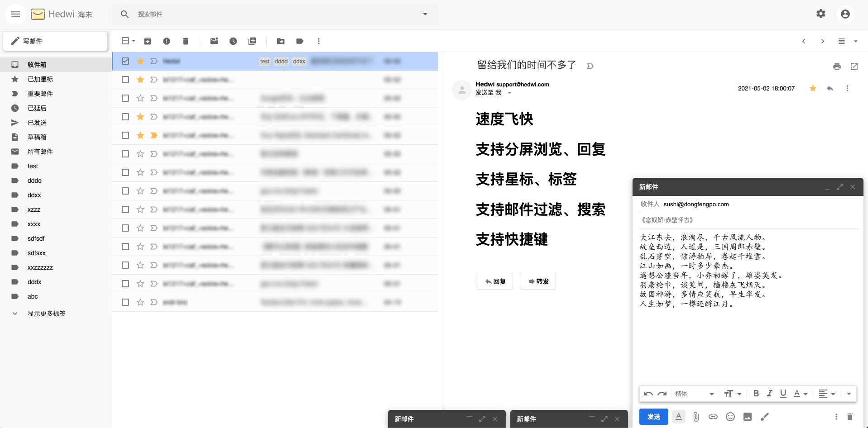Snooze mail using the clock icon

click(233, 41)
